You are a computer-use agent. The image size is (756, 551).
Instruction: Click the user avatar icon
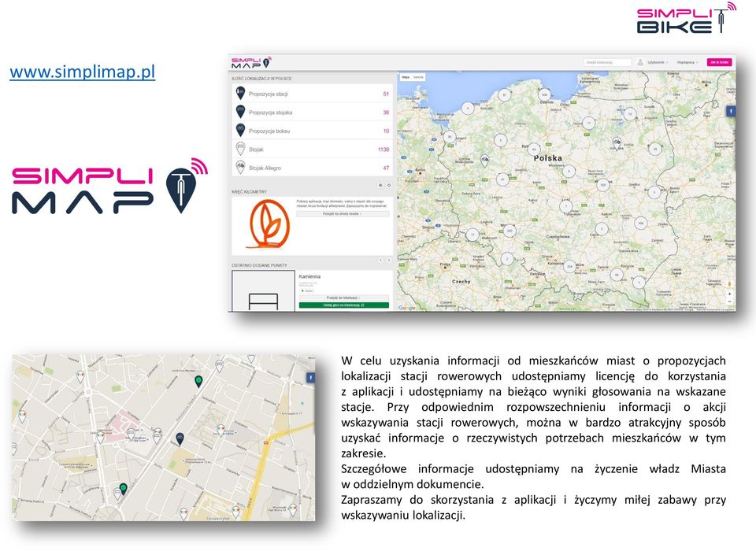tap(640, 63)
